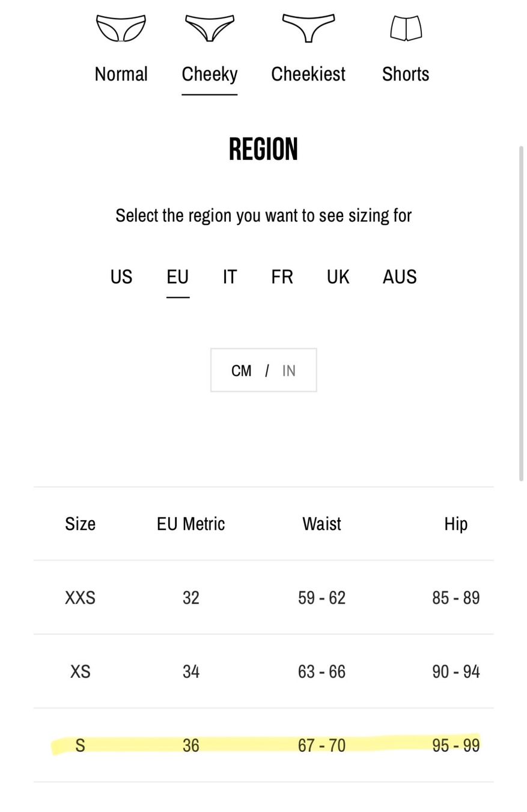Click the Waist column header
This screenshot has height=812, width=527.
[x=321, y=524]
